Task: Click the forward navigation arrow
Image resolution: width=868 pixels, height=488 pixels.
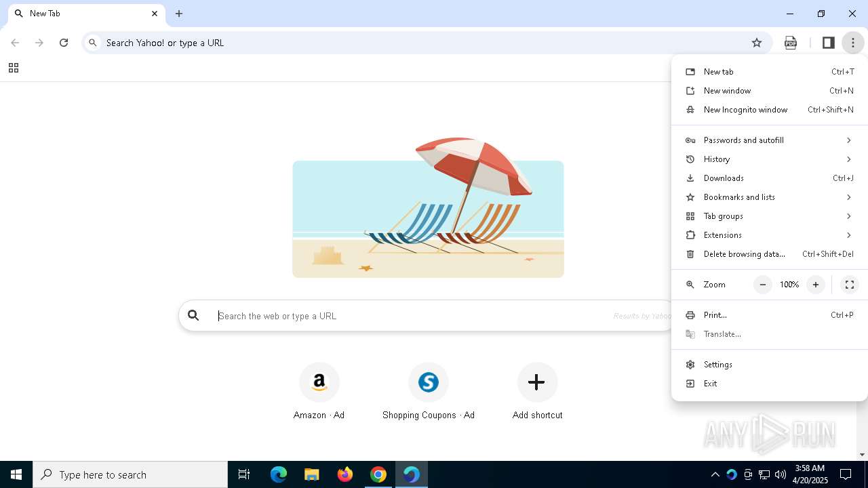Action: coord(39,43)
